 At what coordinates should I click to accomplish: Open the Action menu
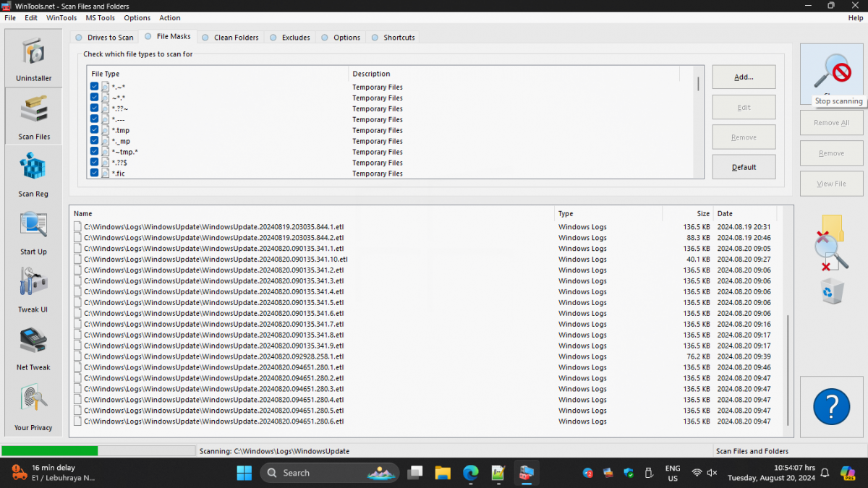point(170,17)
